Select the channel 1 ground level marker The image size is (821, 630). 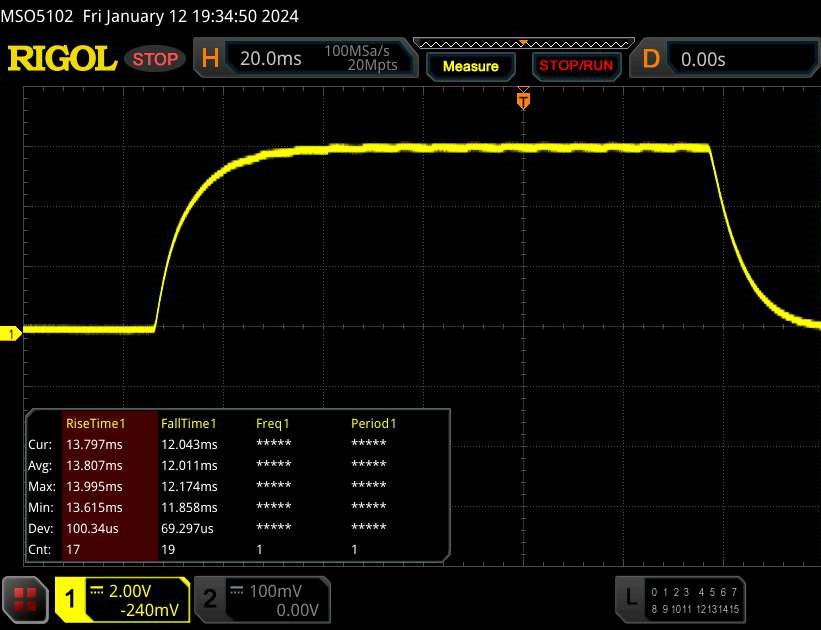tap(11, 334)
